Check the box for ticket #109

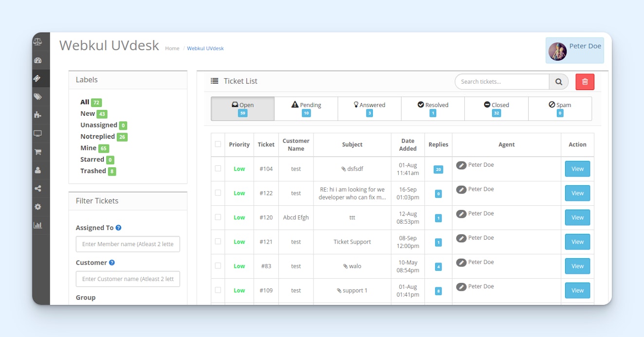click(x=218, y=290)
